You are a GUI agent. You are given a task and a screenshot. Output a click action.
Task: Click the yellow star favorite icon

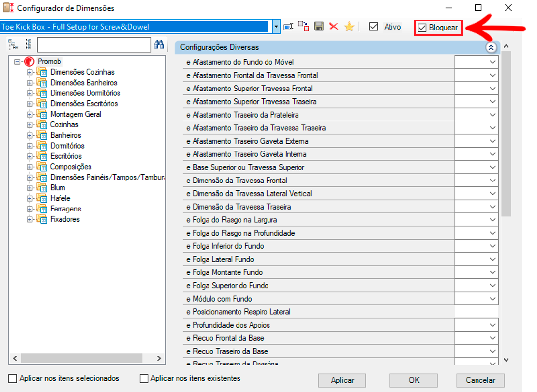click(349, 27)
